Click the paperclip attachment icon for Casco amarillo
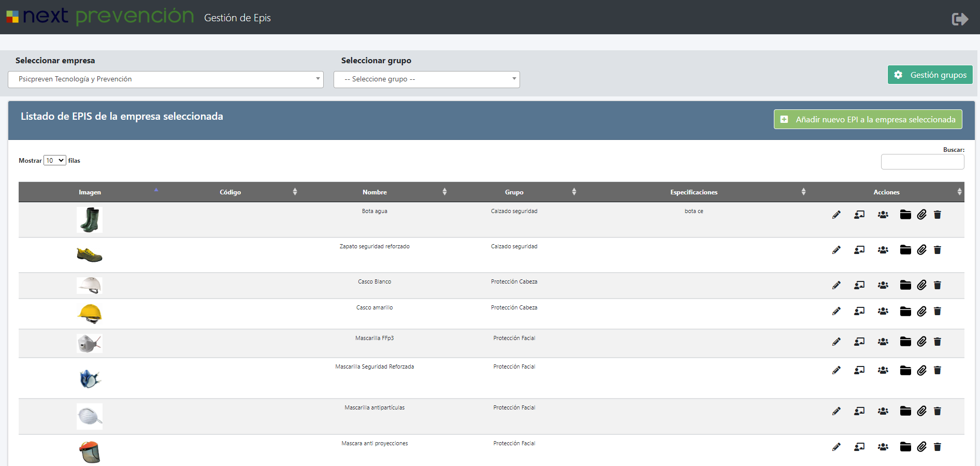The image size is (980, 466). [x=922, y=311]
